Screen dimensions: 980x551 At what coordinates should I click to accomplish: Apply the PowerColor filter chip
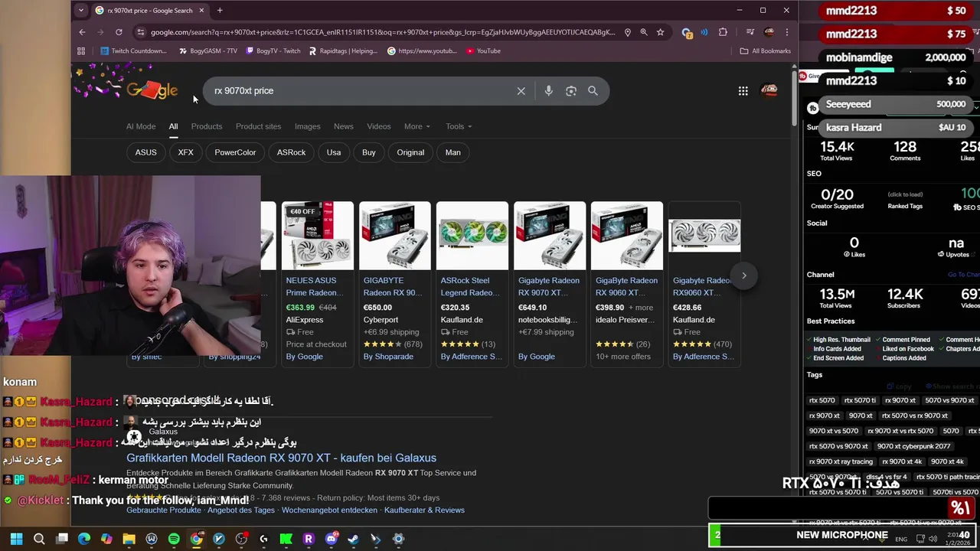(x=235, y=152)
